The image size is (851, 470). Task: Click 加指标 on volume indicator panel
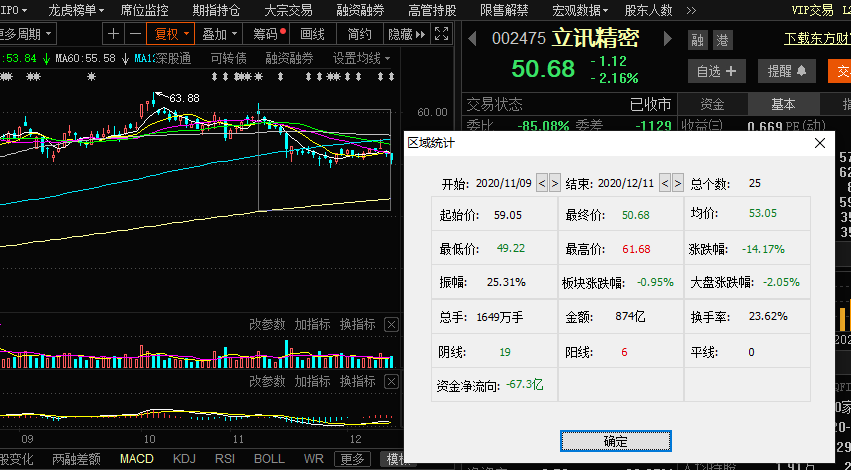(x=312, y=325)
